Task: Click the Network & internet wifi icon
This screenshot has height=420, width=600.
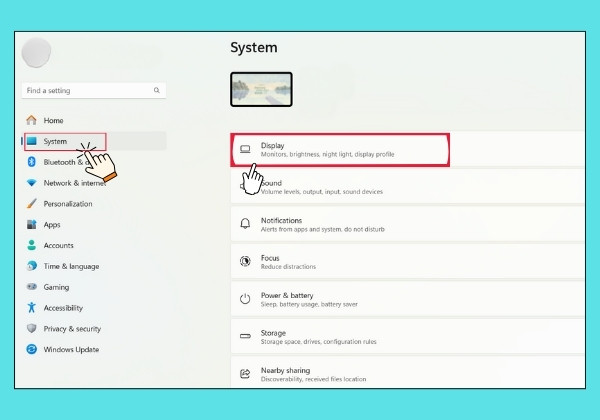Action: coord(32,183)
